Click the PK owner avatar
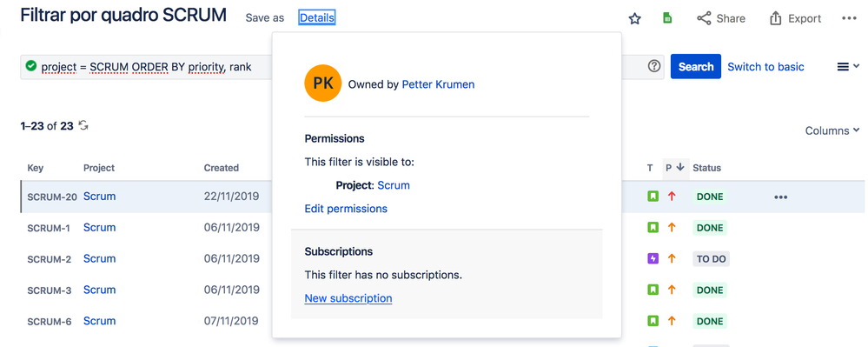 pyautogui.click(x=322, y=83)
